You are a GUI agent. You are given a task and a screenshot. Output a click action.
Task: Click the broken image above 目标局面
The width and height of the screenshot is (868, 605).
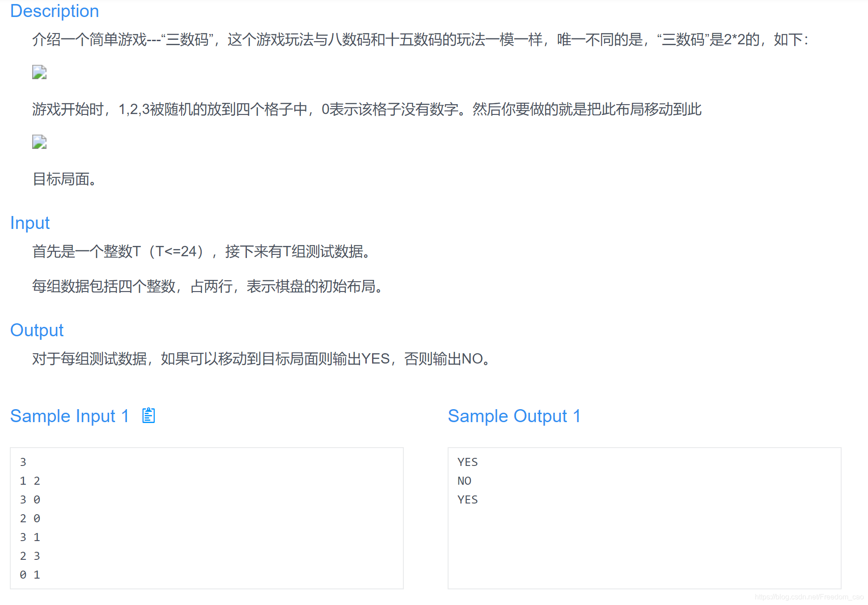pos(39,142)
